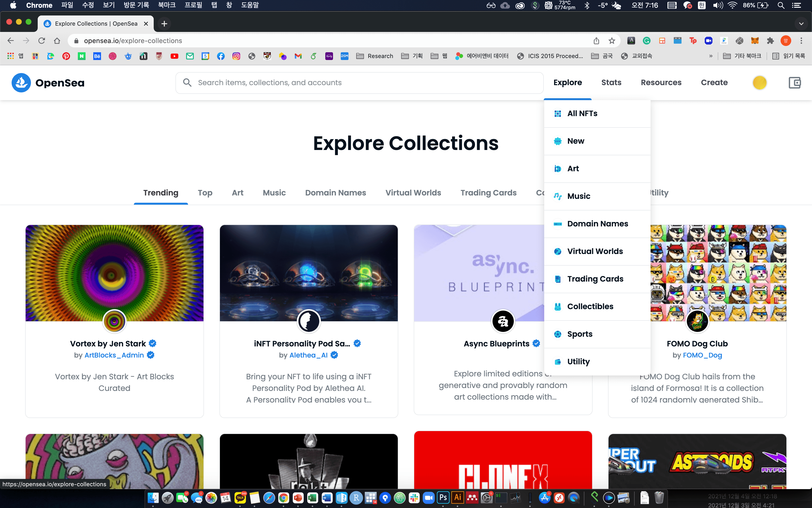Expand the tab search chevron

(x=801, y=23)
